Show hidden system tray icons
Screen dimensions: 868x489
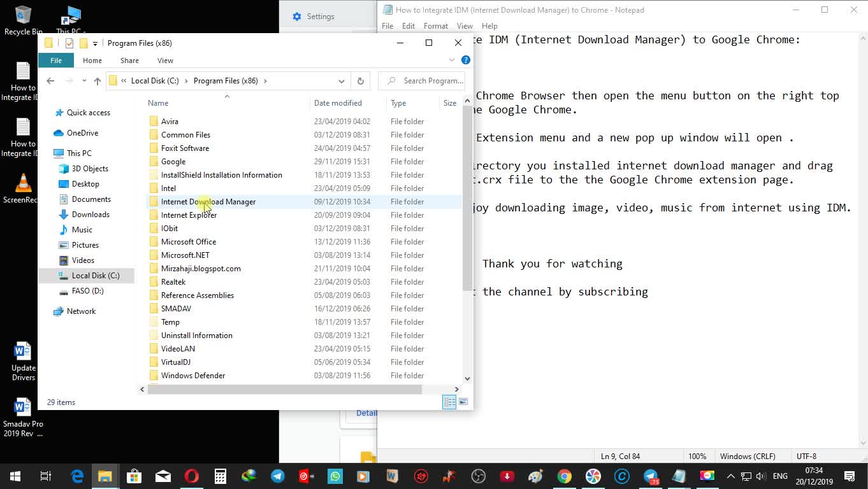731,476
